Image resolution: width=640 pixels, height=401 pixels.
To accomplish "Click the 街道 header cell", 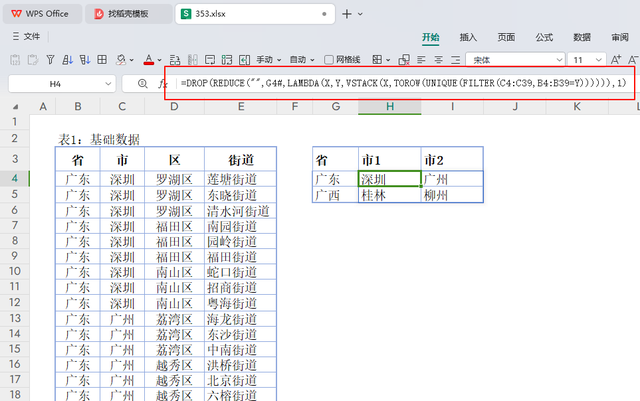I will click(x=240, y=160).
